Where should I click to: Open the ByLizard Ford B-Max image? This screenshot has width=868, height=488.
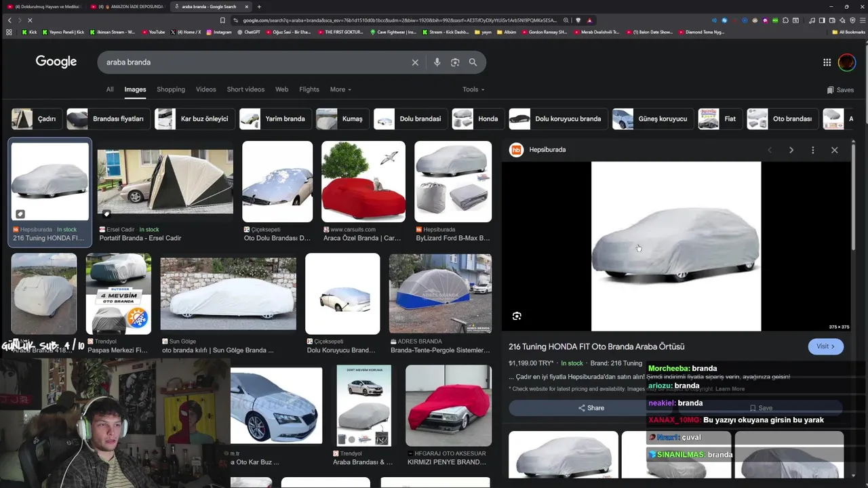tap(453, 182)
